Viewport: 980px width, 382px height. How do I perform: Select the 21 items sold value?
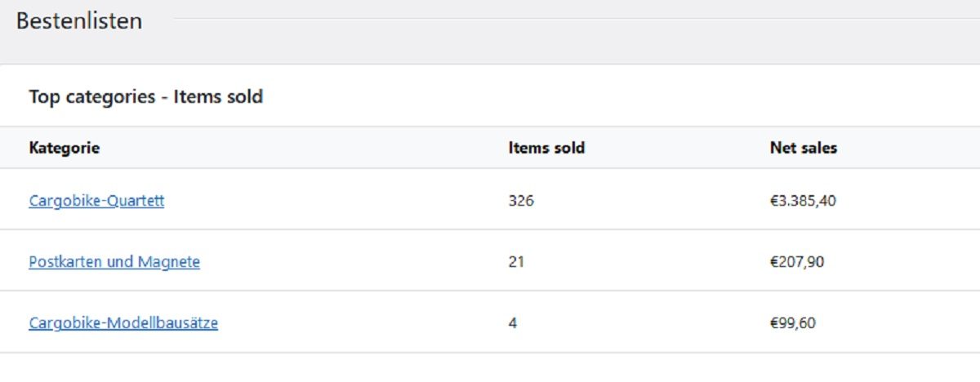(516, 262)
